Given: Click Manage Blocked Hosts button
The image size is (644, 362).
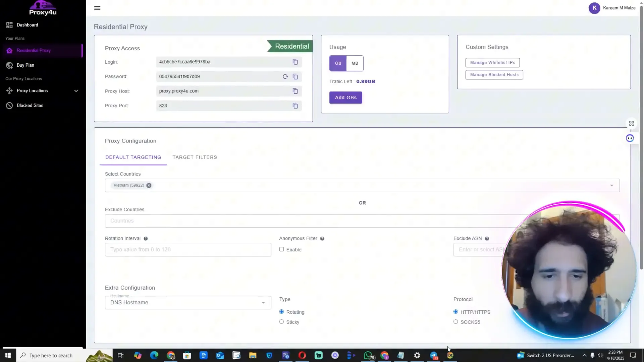Looking at the screenshot, I should 494,75.
